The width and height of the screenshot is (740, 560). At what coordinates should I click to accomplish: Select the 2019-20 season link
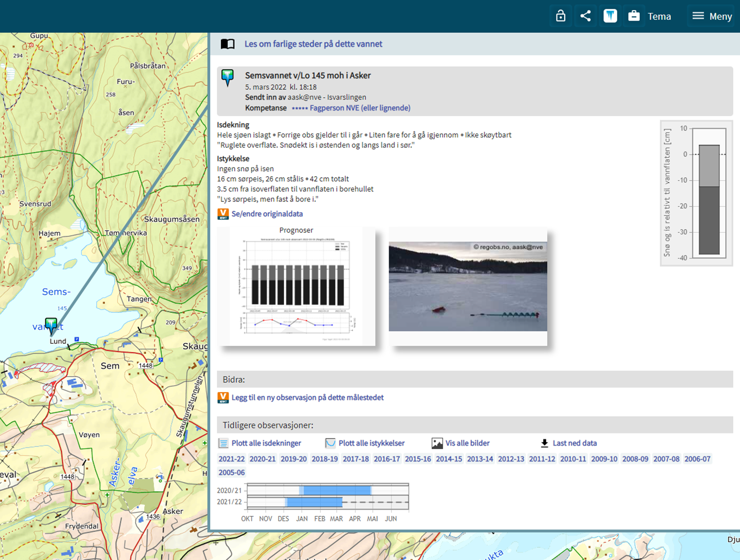pyautogui.click(x=293, y=459)
